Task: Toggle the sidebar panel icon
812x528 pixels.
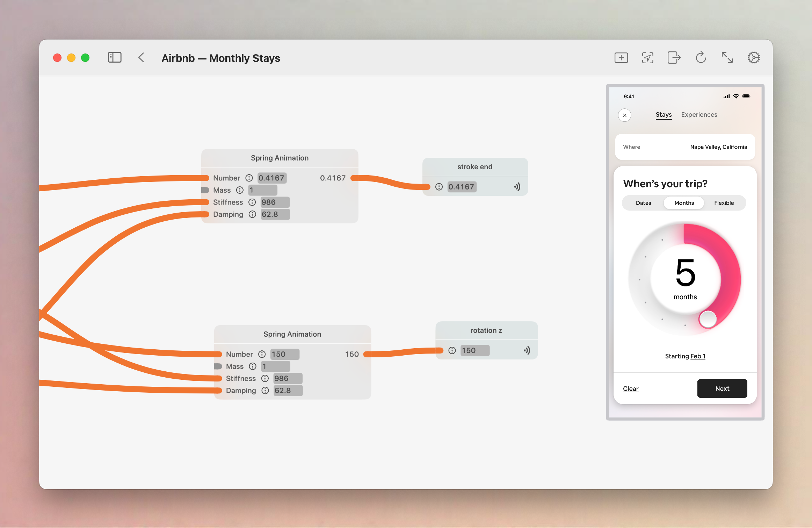Action: 114,58
